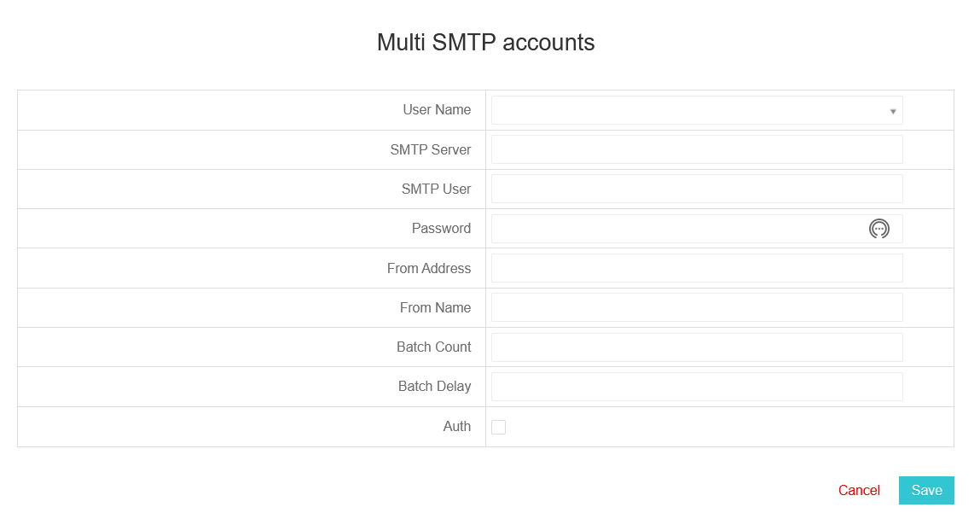The width and height of the screenshot is (980, 519).
Task: Focus the Batch Delay input field
Action: 697,387
